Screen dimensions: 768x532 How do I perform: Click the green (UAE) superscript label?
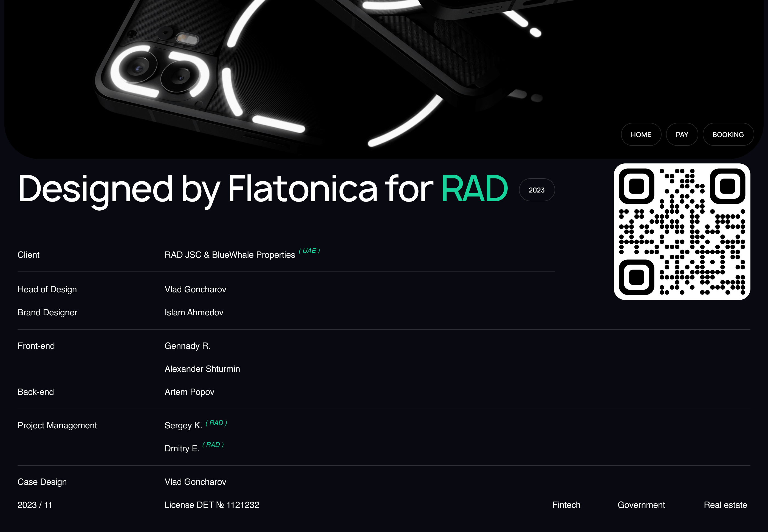pos(309,251)
